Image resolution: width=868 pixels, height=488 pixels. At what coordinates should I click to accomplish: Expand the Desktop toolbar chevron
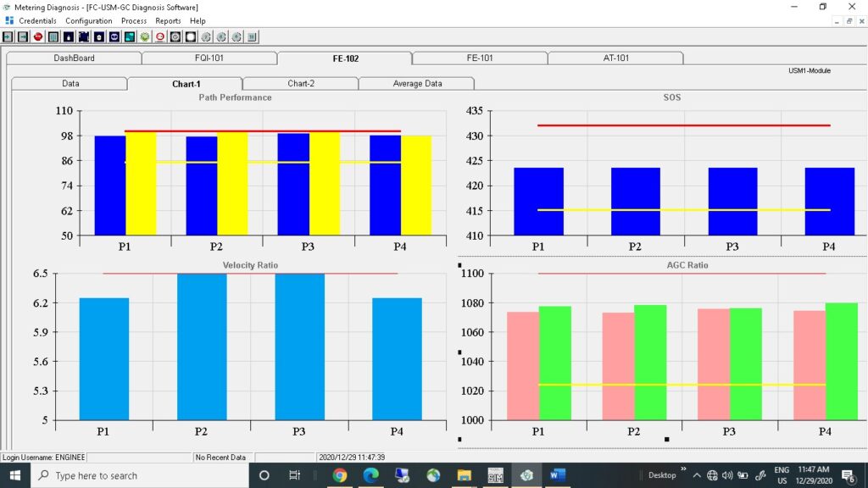pyautogui.click(x=683, y=469)
